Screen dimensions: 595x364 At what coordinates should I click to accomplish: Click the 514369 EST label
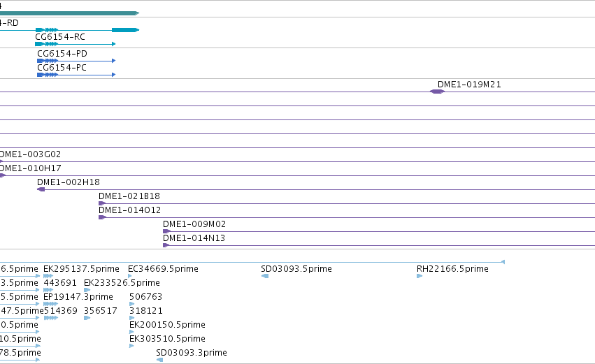61,311
